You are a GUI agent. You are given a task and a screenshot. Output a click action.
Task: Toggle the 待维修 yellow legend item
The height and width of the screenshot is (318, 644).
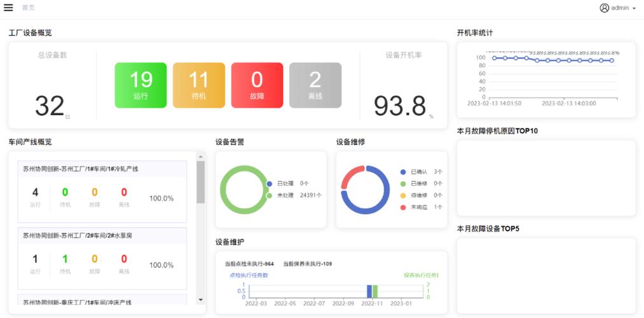[421, 195]
